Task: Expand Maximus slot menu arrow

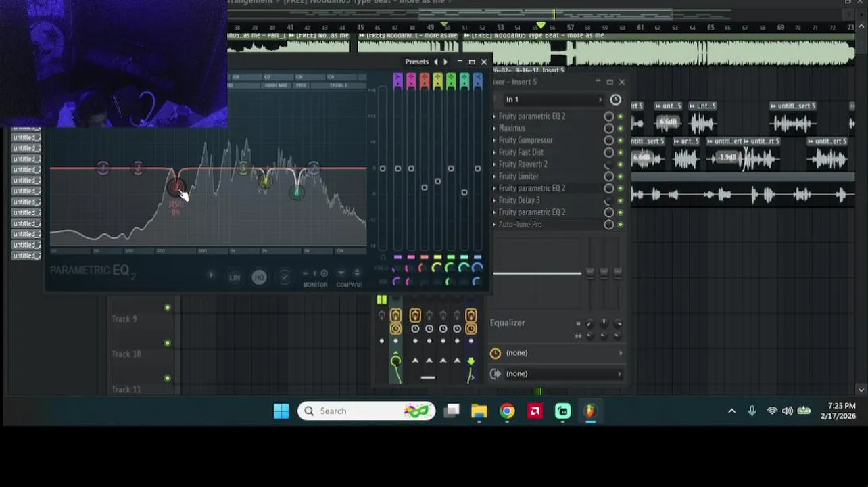Action: point(494,129)
